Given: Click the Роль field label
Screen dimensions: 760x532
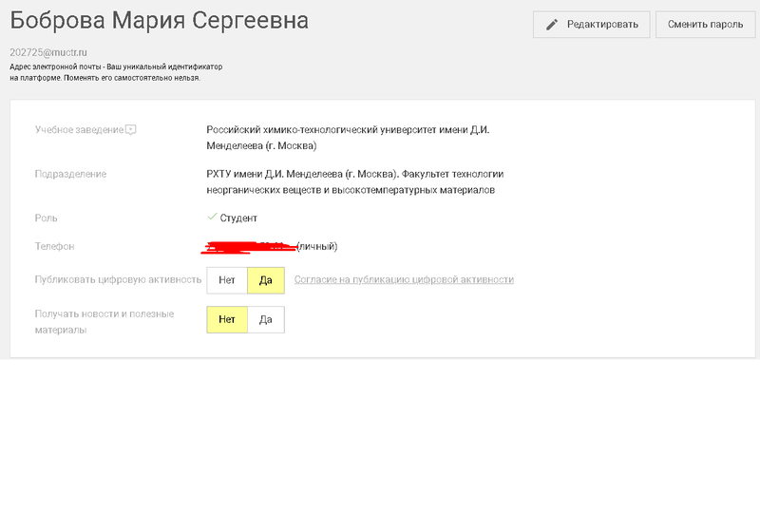Looking at the screenshot, I should (47, 218).
